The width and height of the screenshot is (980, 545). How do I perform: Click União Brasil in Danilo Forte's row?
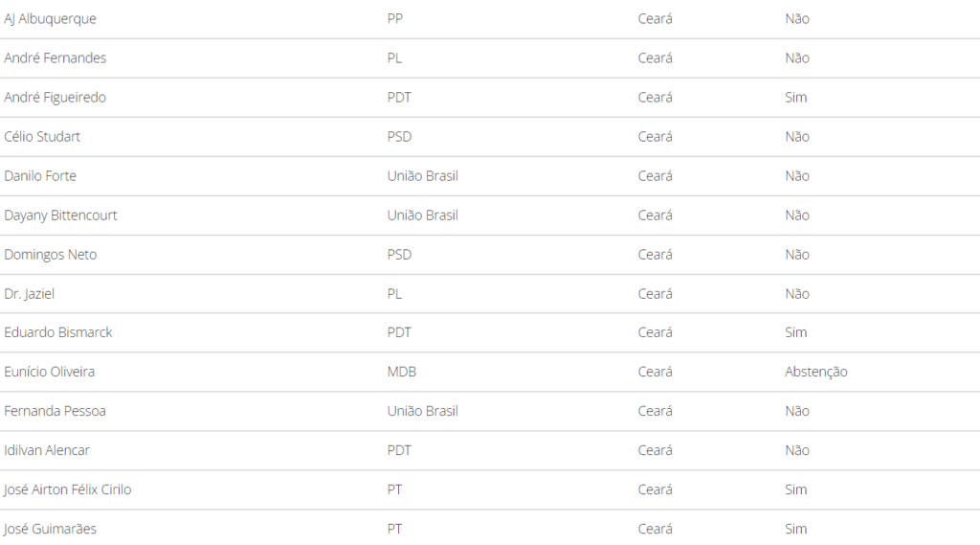click(423, 176)
